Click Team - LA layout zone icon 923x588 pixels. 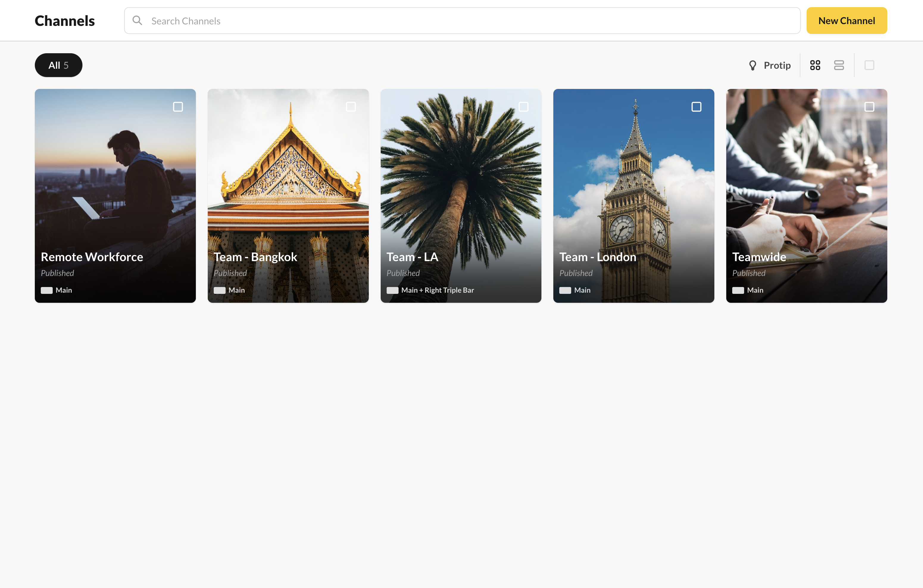(x=392, y=290)
